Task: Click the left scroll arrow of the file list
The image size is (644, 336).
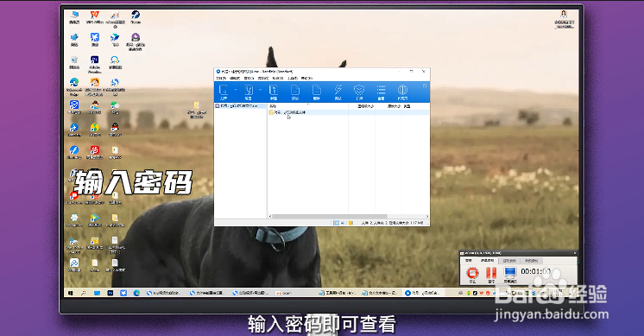Action: coord(270,216)
